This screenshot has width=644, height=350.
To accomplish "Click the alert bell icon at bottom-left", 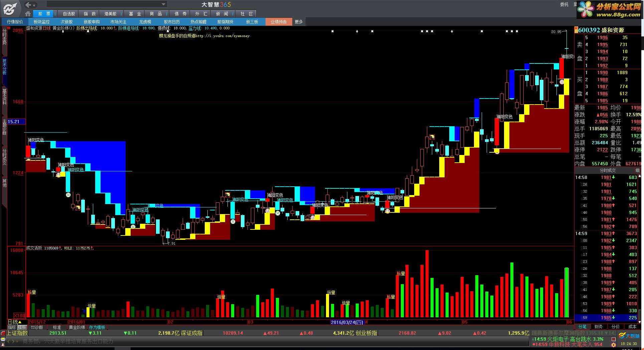I will 3,344.
